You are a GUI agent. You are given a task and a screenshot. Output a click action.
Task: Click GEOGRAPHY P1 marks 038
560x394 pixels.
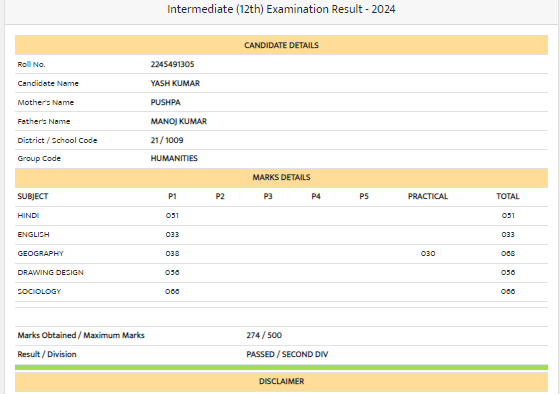point(172,253)
